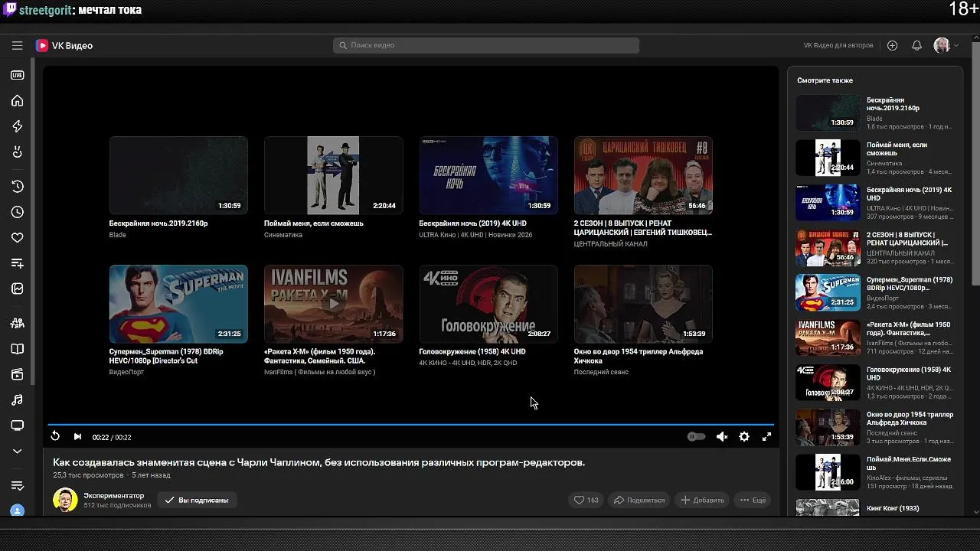The height and width of the screenshot is (551, 980).
Task: Open the music note sidebar icon
Action: click(17, 399)
